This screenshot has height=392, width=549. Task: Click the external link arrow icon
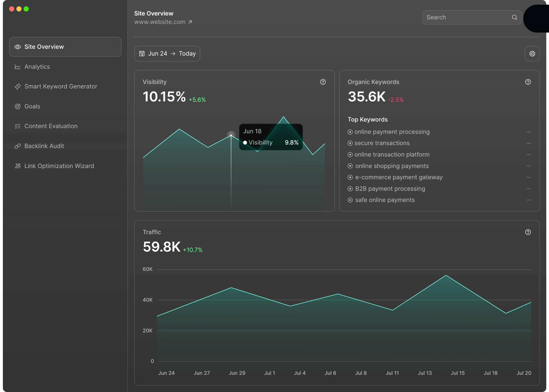(190, 22)
